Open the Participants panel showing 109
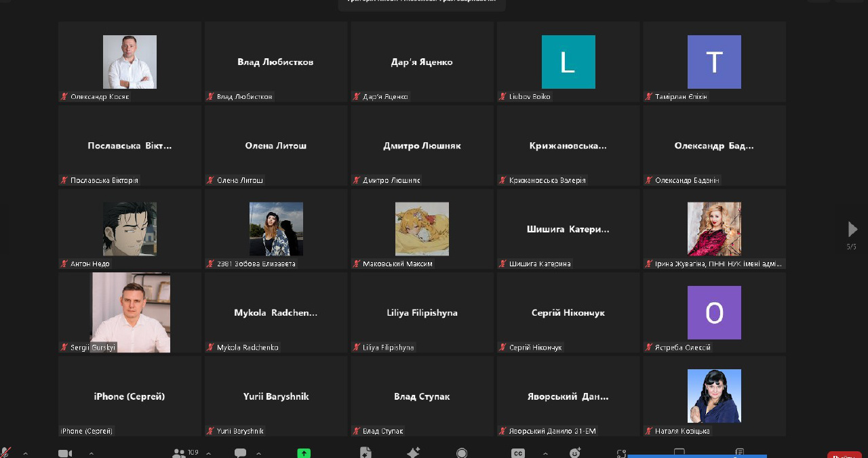 (180, 453)
